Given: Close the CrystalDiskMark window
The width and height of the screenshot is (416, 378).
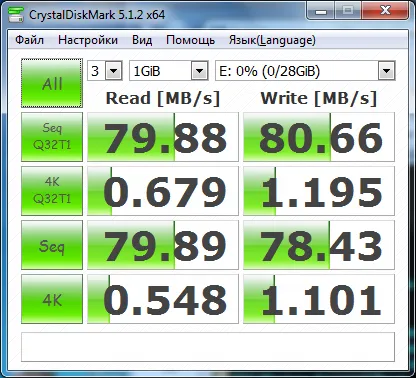Looking at the screenshot, I should [x=385, y=12].
